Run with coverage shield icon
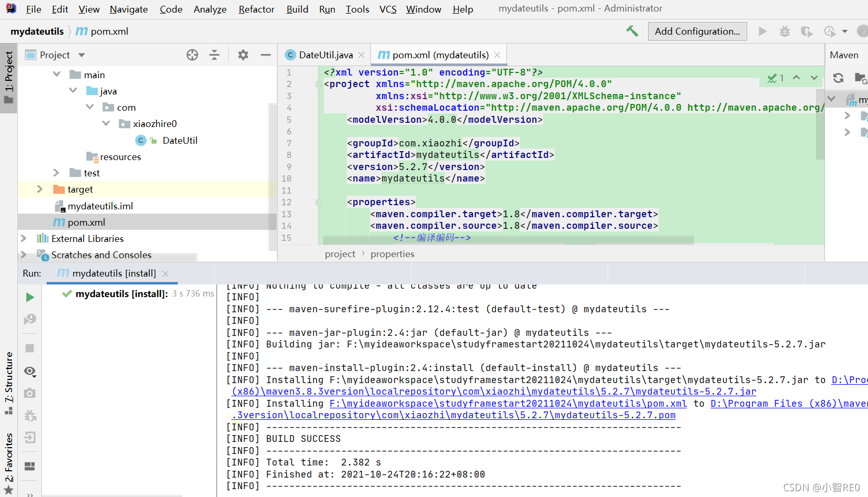 click(x=807, y=31)
